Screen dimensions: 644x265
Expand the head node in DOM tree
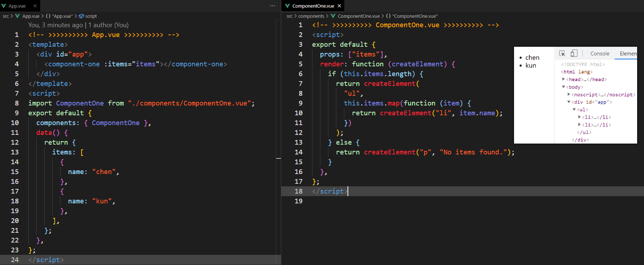[564, 79]
